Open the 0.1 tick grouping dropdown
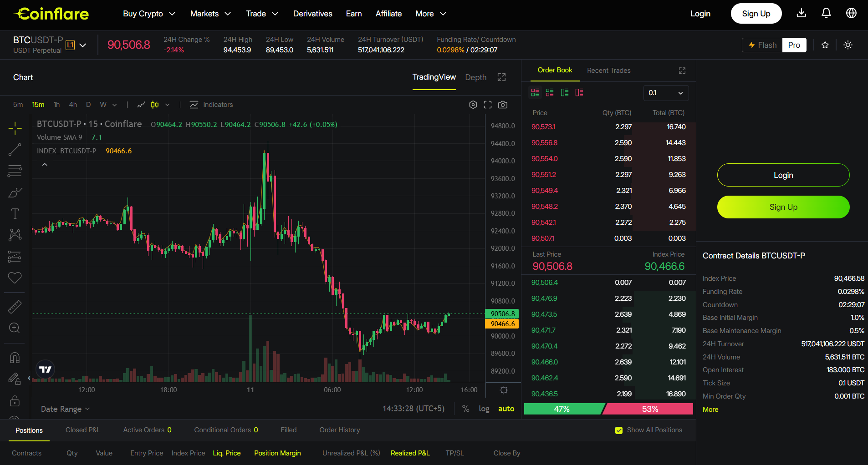868x465 pixels. pos(666,93)
